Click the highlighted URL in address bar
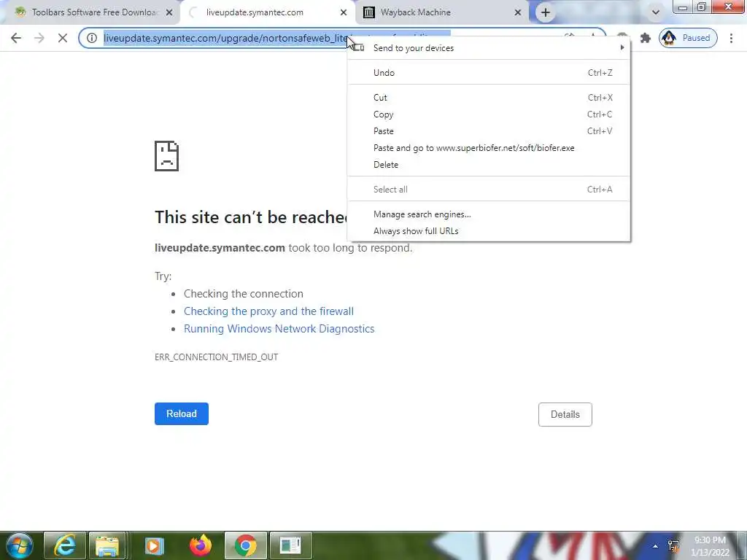The width and height of the screenshot is (747, 560). (224, 38)
